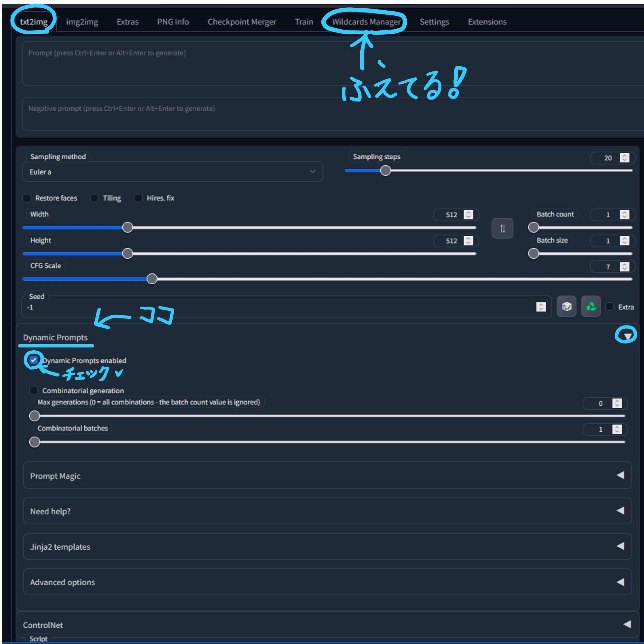This screenshot has width=644, height=644.
Task: Open the img2img tab
Action: pyautogui.click(x=82, y=22)
